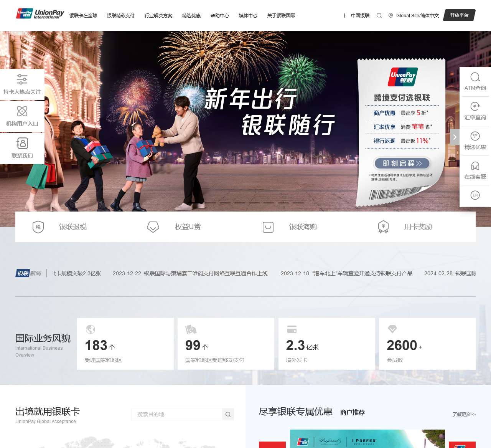Click the diamond icon above 2600+
This screenshot has width=491, height=448.
(x=392, y=329)
